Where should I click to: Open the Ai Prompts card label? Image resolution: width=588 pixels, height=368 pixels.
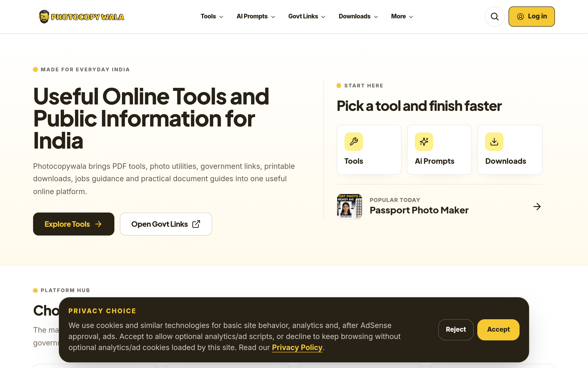point(434,161)
